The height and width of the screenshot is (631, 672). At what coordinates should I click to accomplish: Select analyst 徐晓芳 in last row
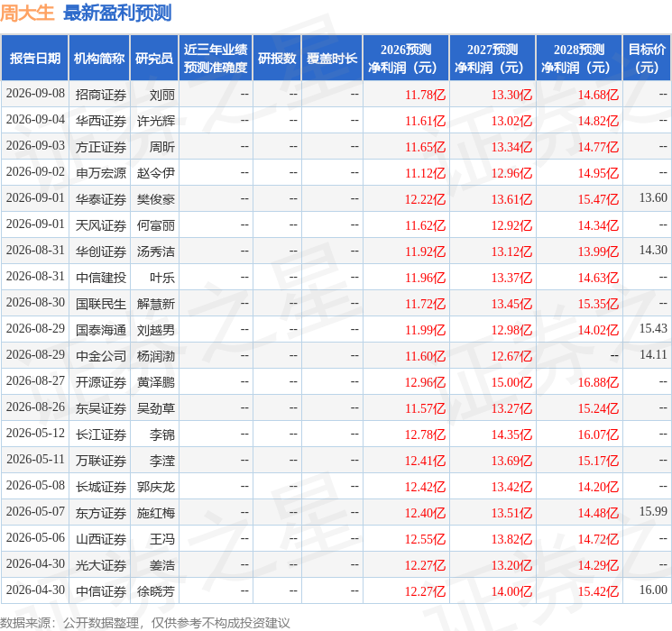click(x=155, y=590)
